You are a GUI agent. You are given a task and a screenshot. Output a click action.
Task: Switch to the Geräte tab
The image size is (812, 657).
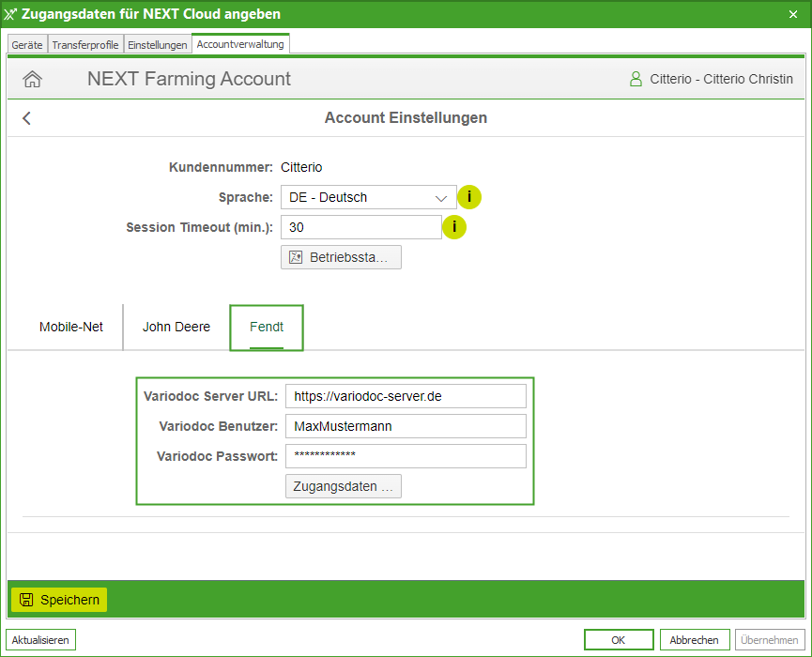click(x=26, y=45)
